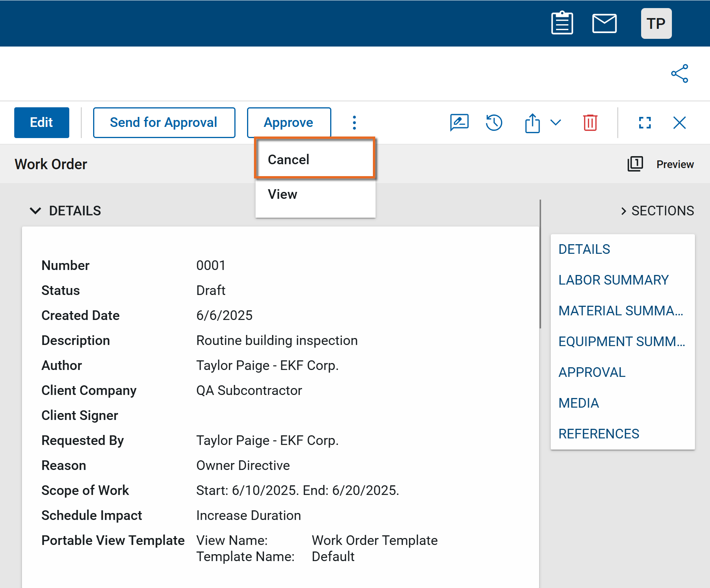
Task: Open the mail envelope icon
Action: 604,23
